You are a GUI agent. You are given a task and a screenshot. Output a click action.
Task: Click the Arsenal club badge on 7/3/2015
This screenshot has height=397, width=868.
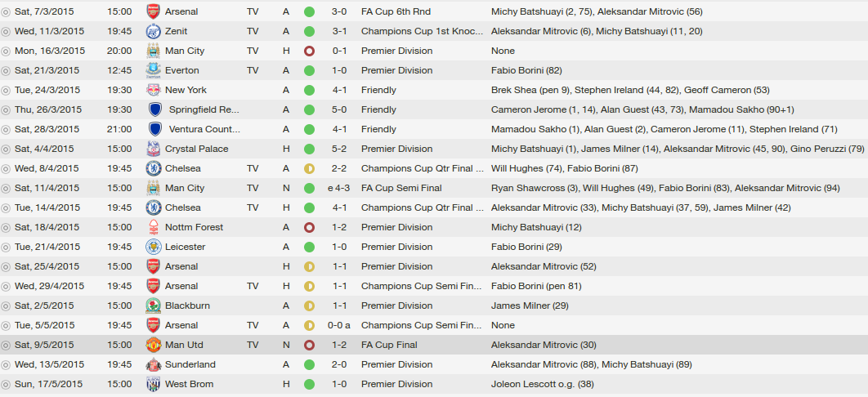tap(154, 11)
